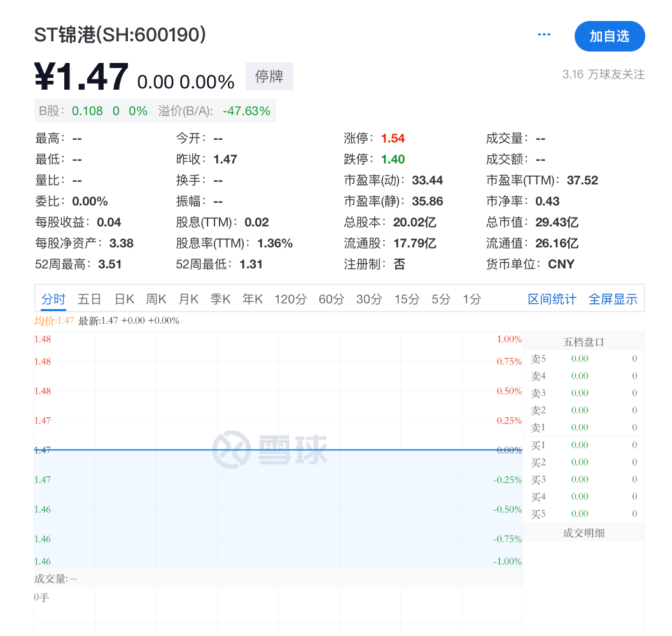Click the 停牌 suspension badge
Screen dimensions: 672x636
269,76
